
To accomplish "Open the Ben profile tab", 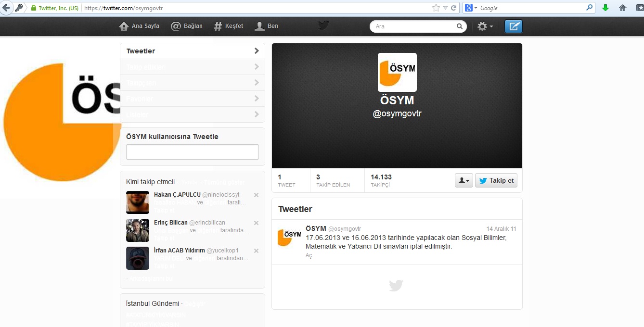I will (266, 26).
